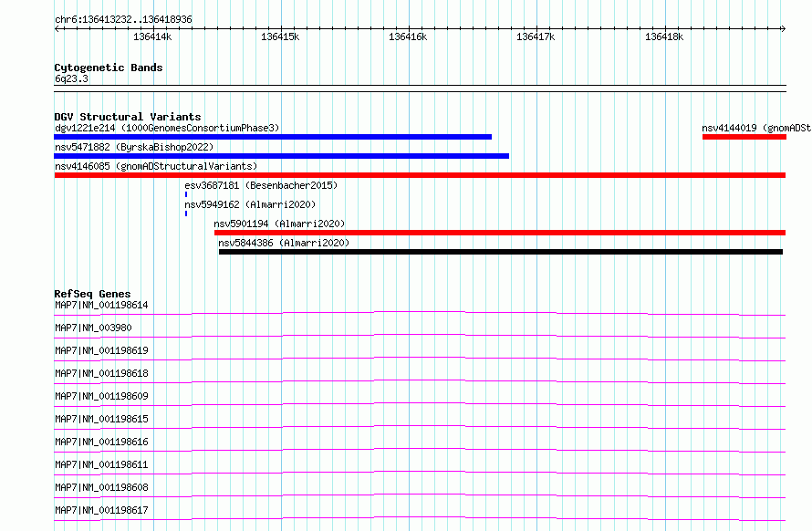Screen dimensions: 812x531
Task: Open MAP7|NM_001198618 transcript label
Action: 101,373
